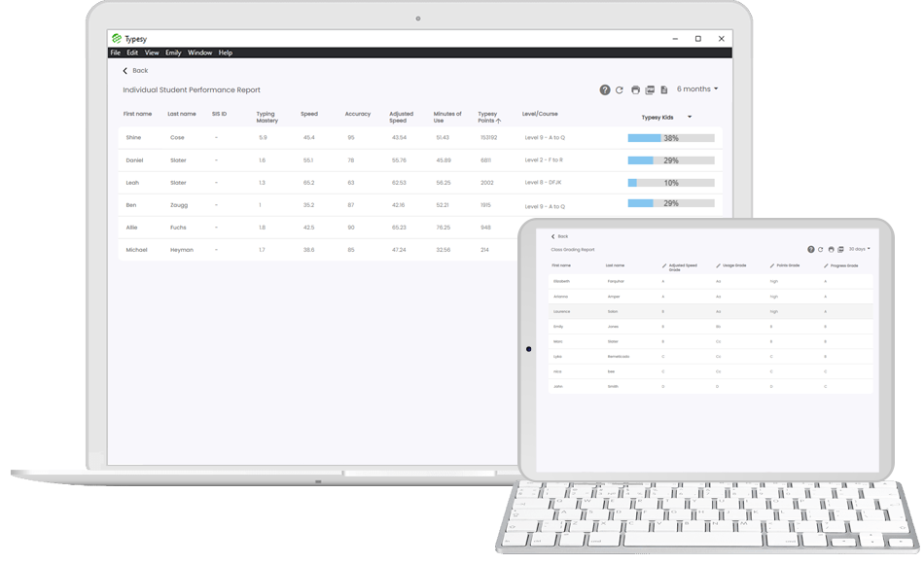Click 'Level 9 - A to Q' in Shine's row
The image size is (924, 564).
(545, 138)
